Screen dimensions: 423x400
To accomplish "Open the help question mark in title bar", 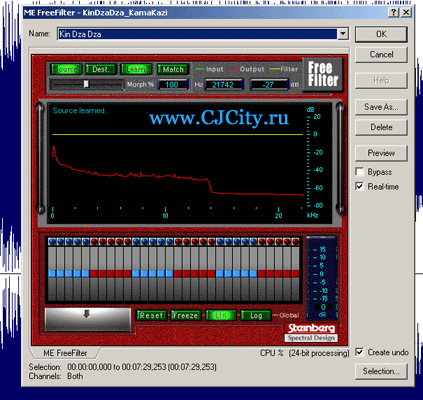I will (x=394, y=13).
